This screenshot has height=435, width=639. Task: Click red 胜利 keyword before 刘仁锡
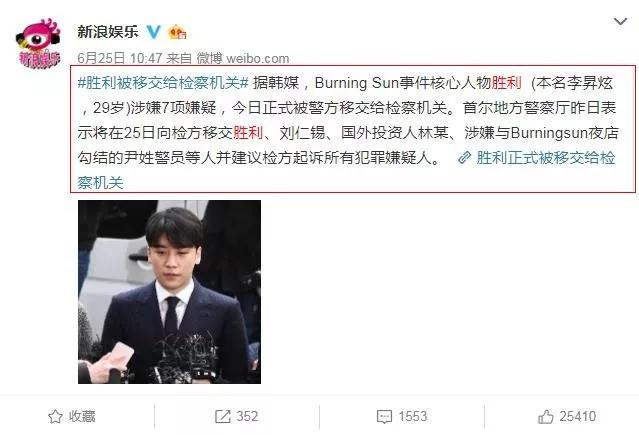click(x=248, y=133)
